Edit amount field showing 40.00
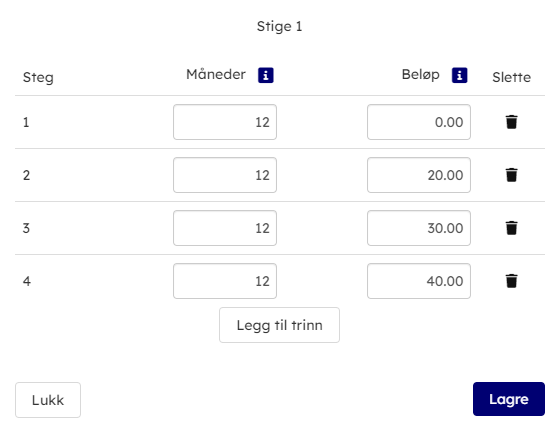This screenshot has height=431, width=557. (419, 281)
